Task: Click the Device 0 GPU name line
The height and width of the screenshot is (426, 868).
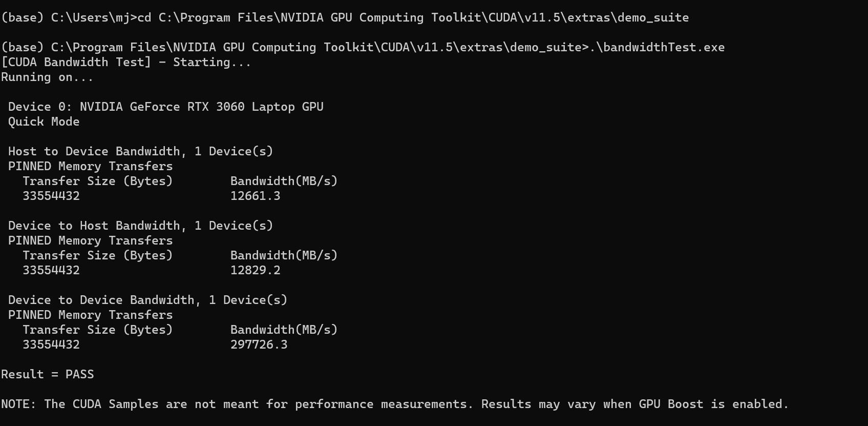Action: pyautogui.click(x=165, y=107)
